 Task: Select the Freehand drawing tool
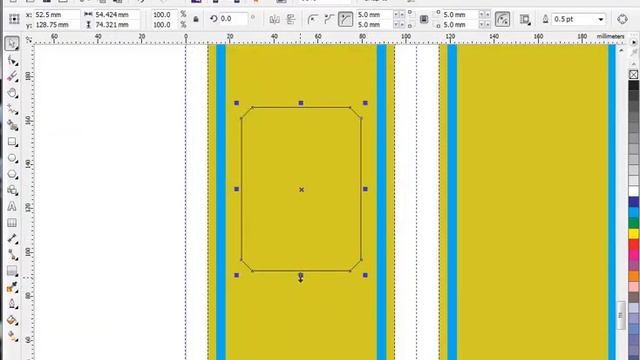click(x=12, y=109)
